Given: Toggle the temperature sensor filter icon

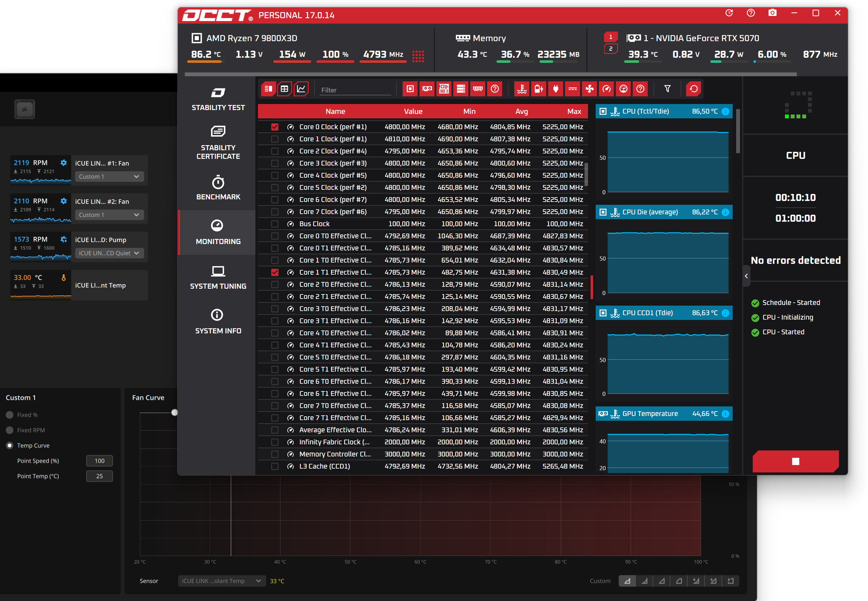Looking at the screenshot, I should click(522, 89).
